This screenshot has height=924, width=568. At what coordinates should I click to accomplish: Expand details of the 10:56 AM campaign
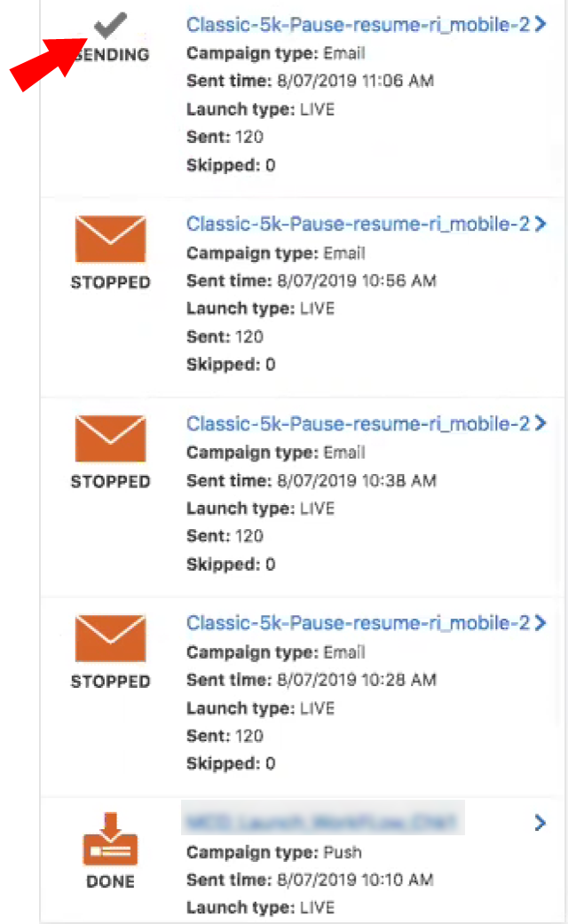point(540,224)
